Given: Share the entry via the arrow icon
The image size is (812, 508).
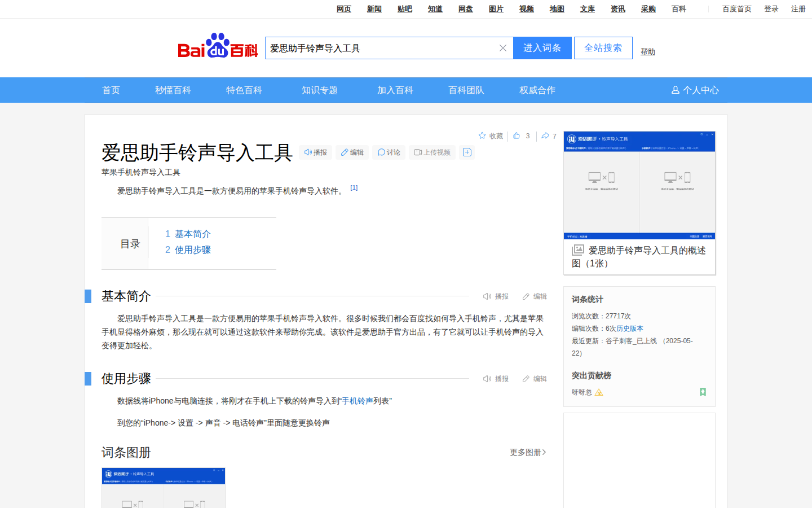Looking at the screenshot, I should (x=545, y=135).
